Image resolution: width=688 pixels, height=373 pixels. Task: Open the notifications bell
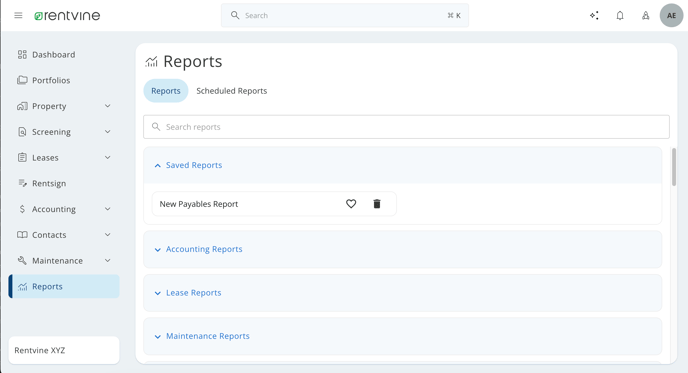pos(620,15)
